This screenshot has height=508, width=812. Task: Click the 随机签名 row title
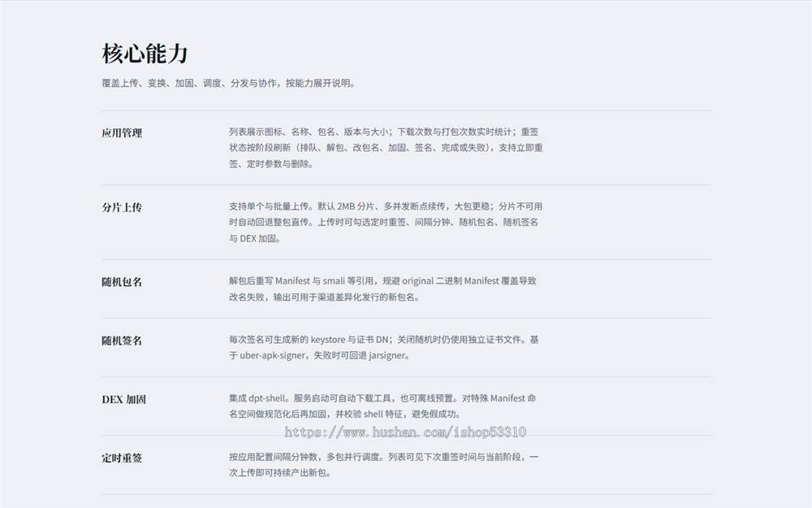(x=122, y=341)
